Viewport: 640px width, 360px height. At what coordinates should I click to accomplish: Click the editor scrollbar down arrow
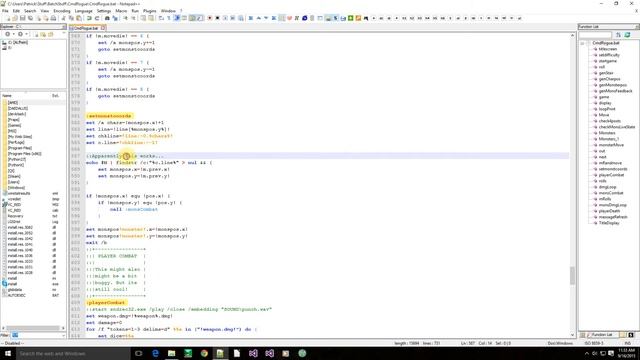[572, 336]
